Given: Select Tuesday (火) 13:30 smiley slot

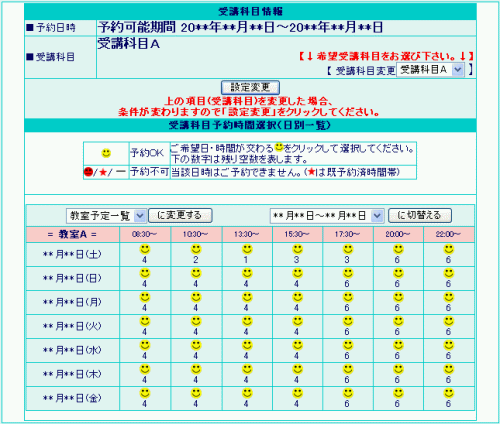Looking at the screenshot, I should click(x=247, y=321).
